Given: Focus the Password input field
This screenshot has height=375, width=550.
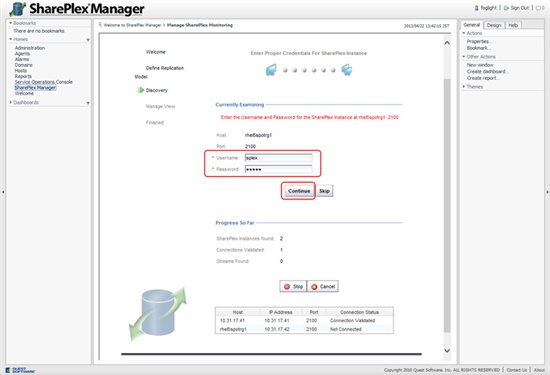Looking at the screenshot, I should pos(279,169).
